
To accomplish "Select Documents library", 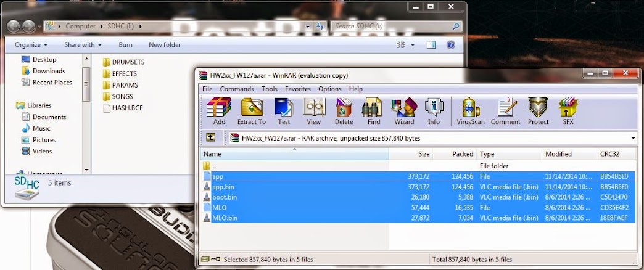I will (44, 117).
